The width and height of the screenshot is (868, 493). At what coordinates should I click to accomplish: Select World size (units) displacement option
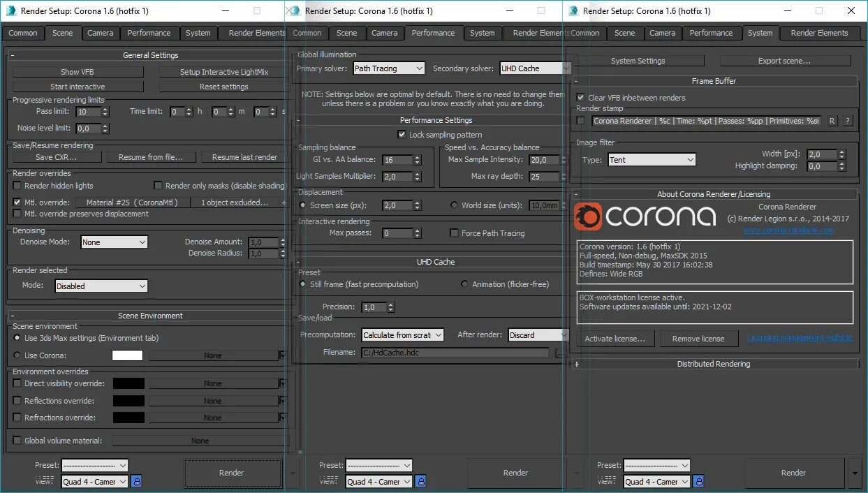(x=455, y=205)
